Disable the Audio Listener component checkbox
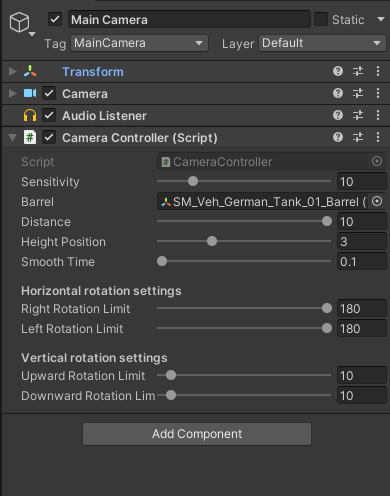 pos(49,115)
